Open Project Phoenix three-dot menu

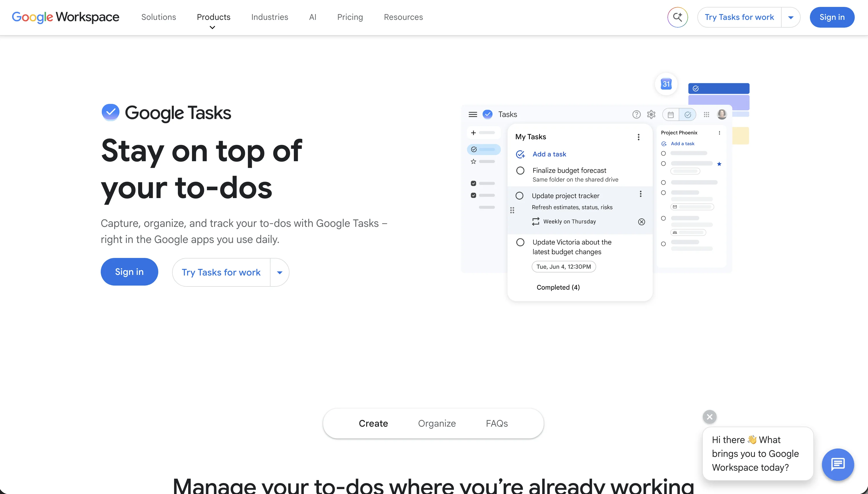click(719, 133)
